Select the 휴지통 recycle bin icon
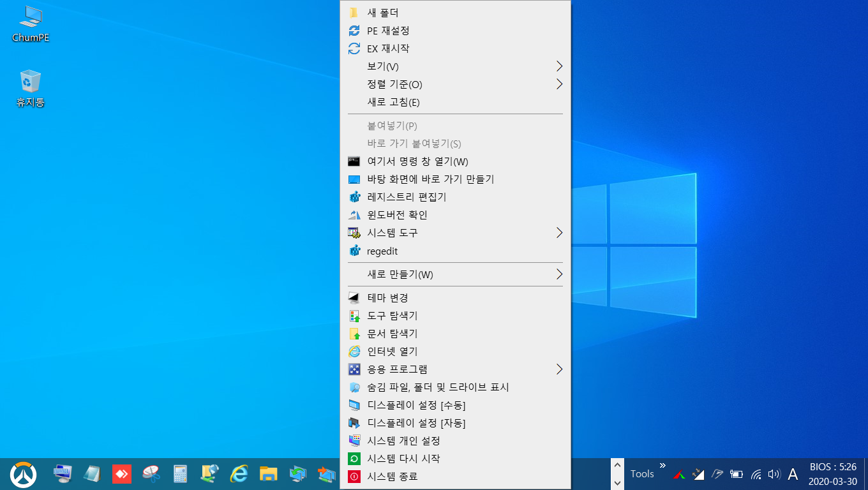Image resolution: width=868 pixels, height=490 pixels. pyautogui.click(x=31, y=88)
